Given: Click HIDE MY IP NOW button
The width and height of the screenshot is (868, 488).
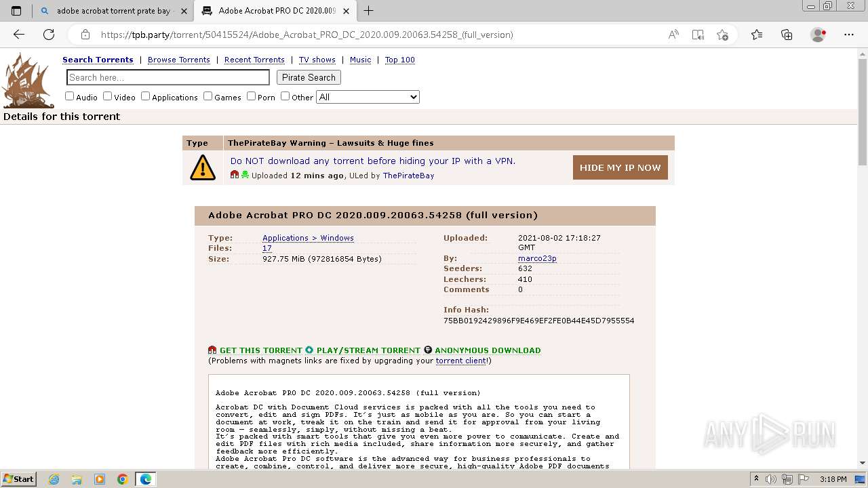Looking at the screenshot, I should pos(620,167).
